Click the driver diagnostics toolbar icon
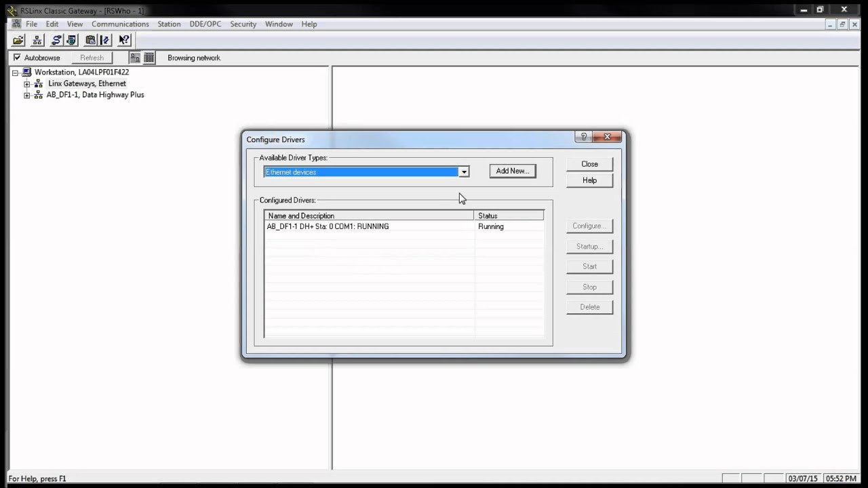The height and width of the screenshot is (488, 868). pos(71,40)
